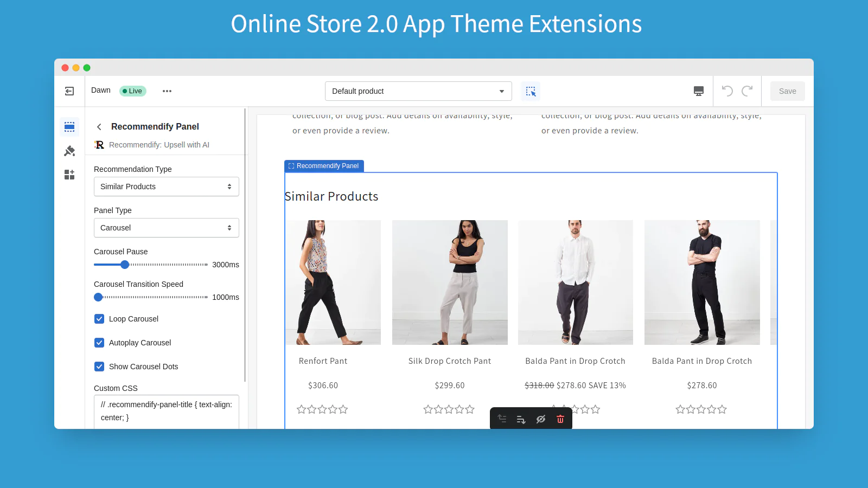Go back from Recommendify Panel settings

pos(99,127)
